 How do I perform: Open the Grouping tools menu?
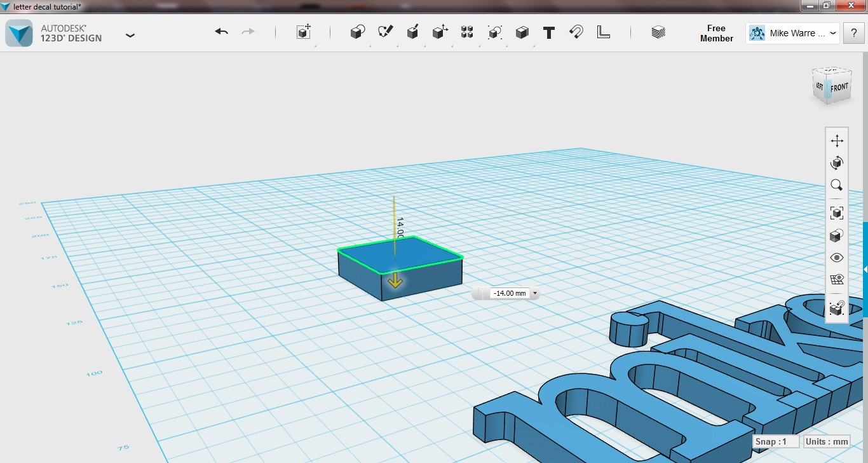(494, 32)
